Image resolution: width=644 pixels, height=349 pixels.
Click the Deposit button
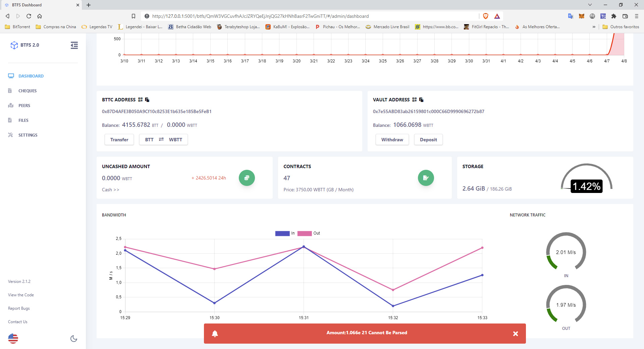coord(428,140)
